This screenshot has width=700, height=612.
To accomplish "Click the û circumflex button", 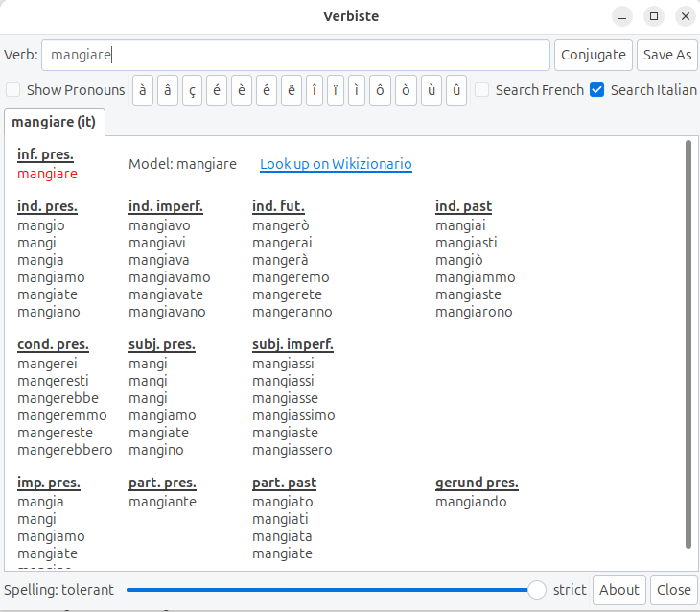I will (x=456, y=90).
